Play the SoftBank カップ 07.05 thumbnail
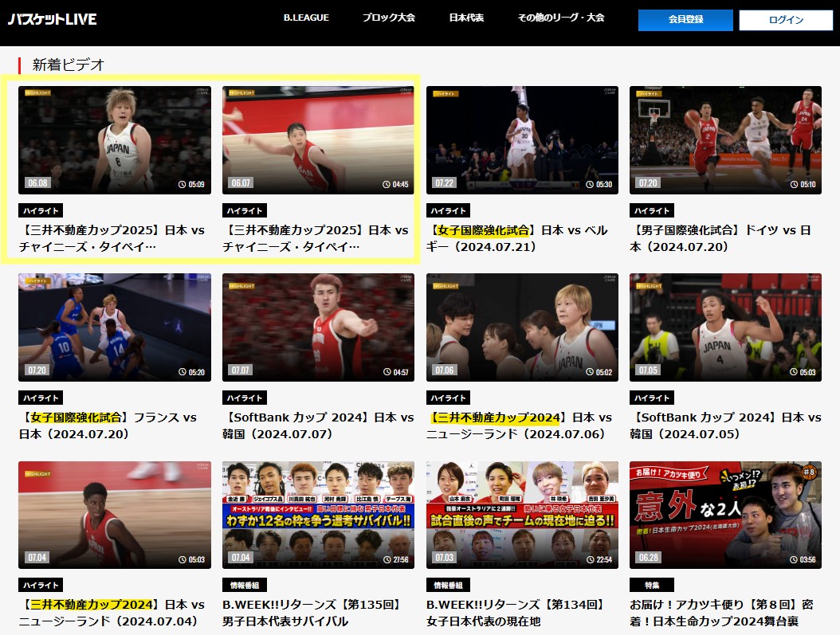Viewport: 840px width, 635px height. point(725,327)
